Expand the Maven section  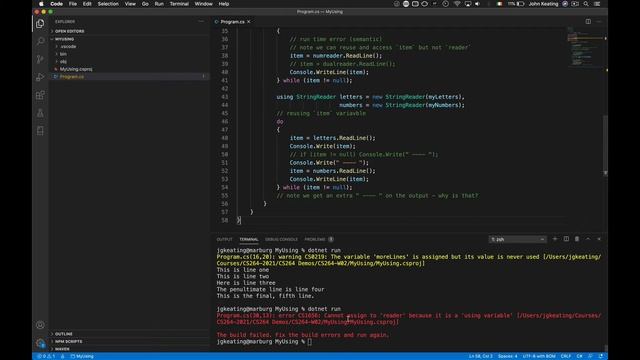pos(62,349)
